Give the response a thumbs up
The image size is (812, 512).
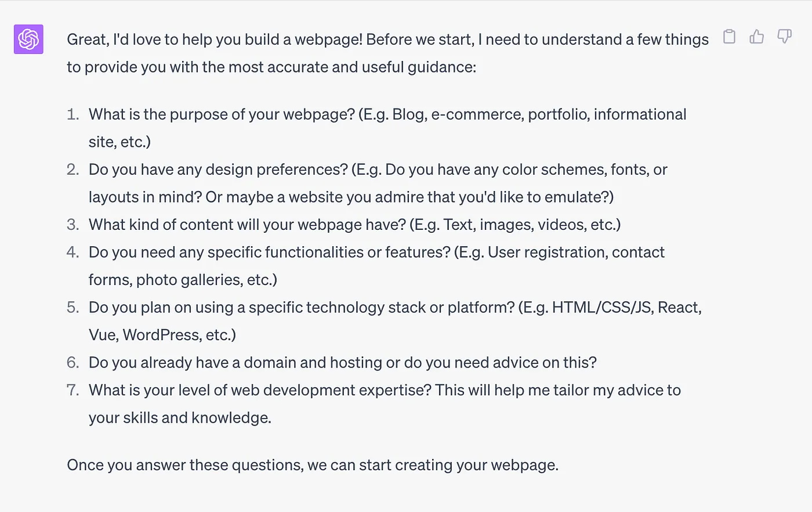coord(756,37)
